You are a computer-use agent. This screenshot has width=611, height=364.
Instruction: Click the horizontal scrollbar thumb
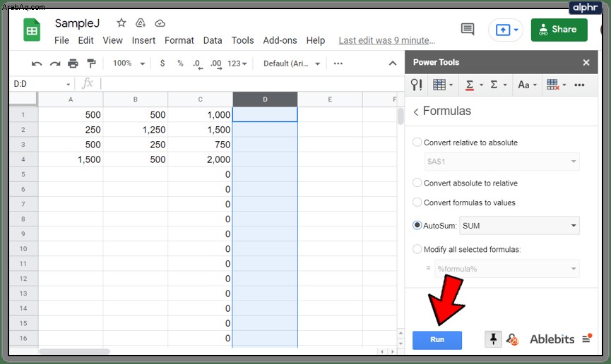pyautogui.click(x=74, y=351)
